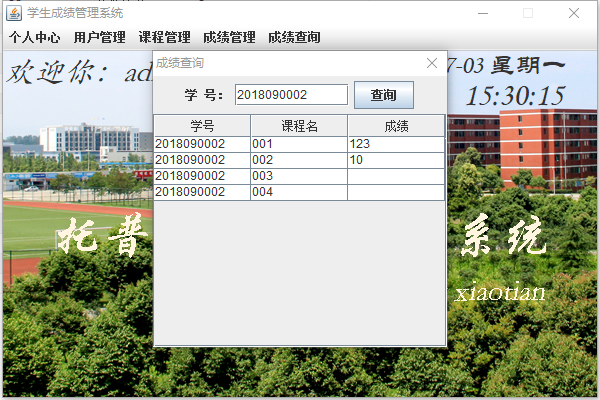This screenshot has height=400, width=600.
Task: Select the 课程名 column header
Action: click(x=299, y=126)
